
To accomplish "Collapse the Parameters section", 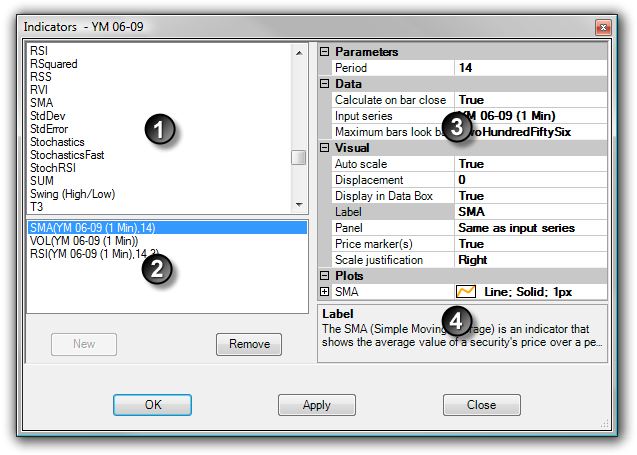I will 324,52.
